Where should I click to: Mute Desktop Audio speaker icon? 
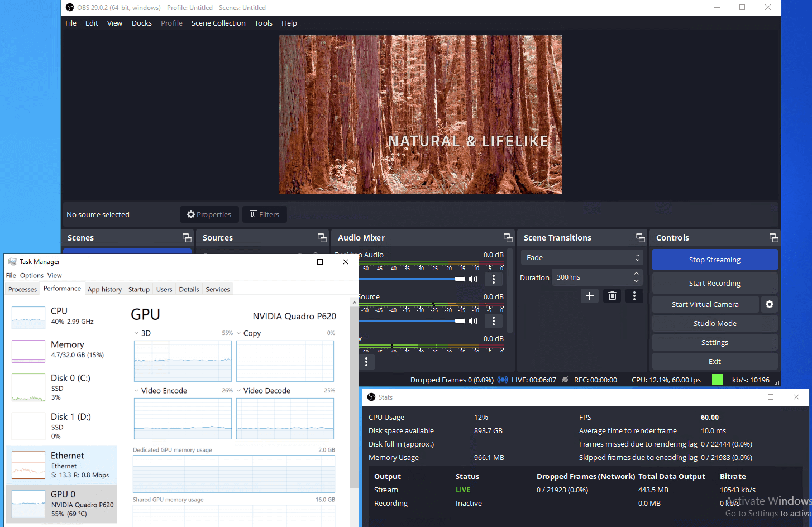pos(473,279)
